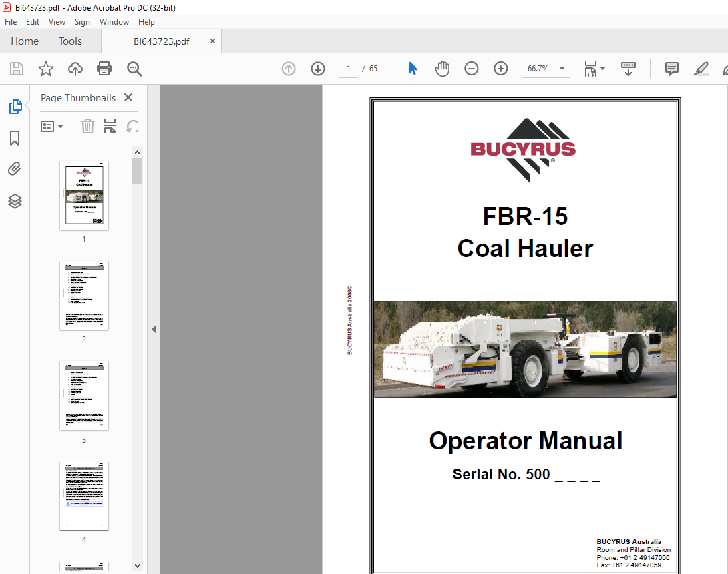Click the upload to cloud icon
The height and width of the screenshot is (574, 728).
pos(75,69)
